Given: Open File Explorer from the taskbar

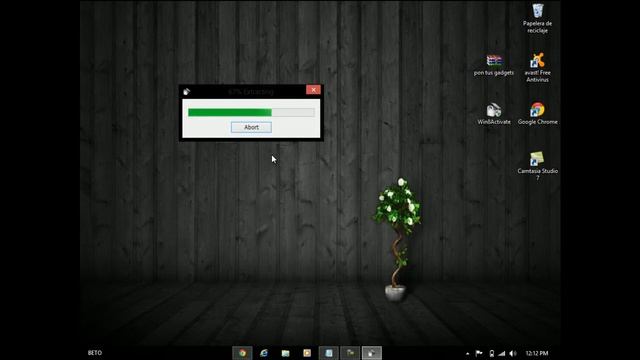Looking at the screenshot, I should point(286,353).
